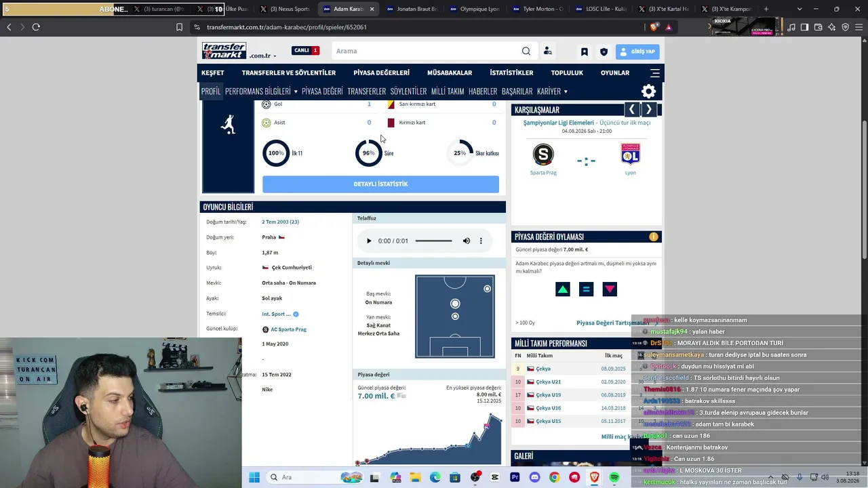Open the Transfermarkt logo homepage link

click(224, 51)
